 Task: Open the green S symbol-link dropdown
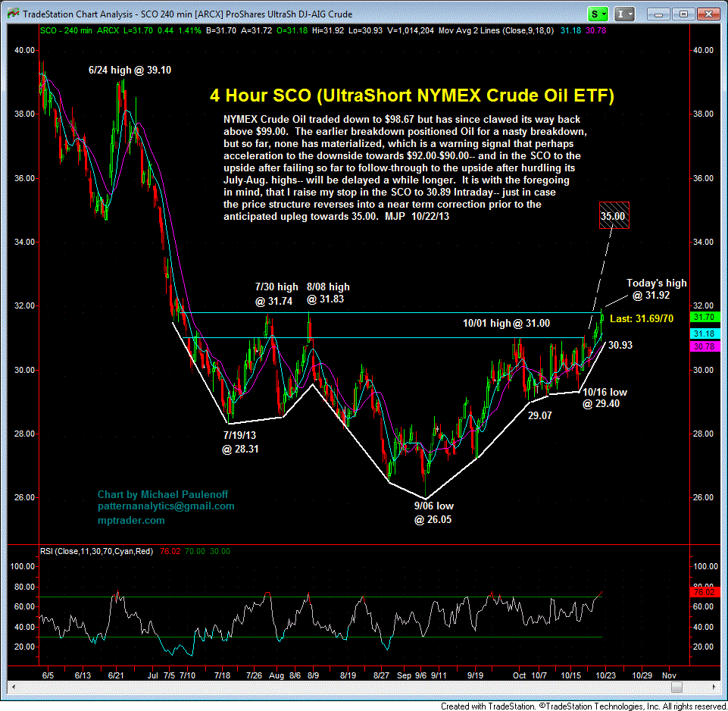point(598,14)
